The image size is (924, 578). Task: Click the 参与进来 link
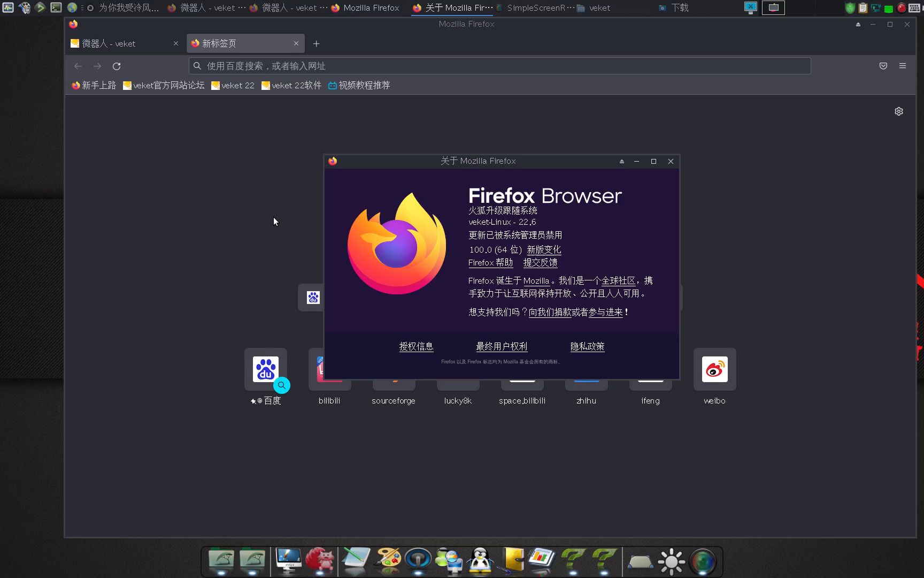[606, 312]
